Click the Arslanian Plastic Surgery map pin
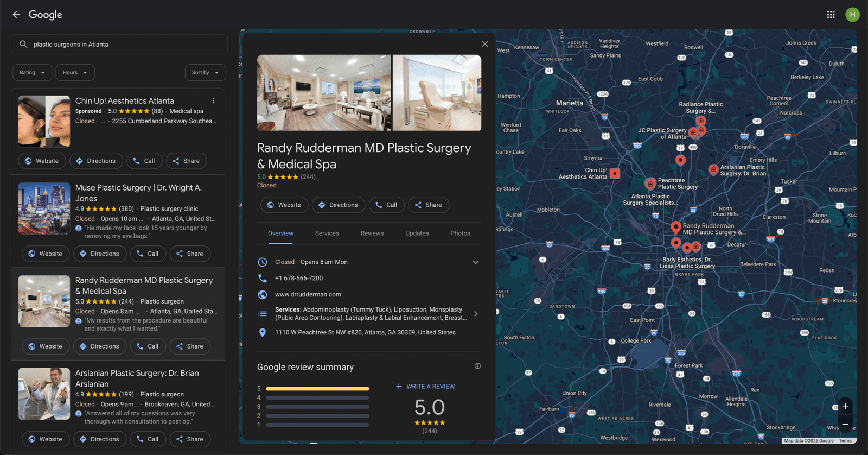The width and height of the screenshot is (868, 455). click(713, 170)
